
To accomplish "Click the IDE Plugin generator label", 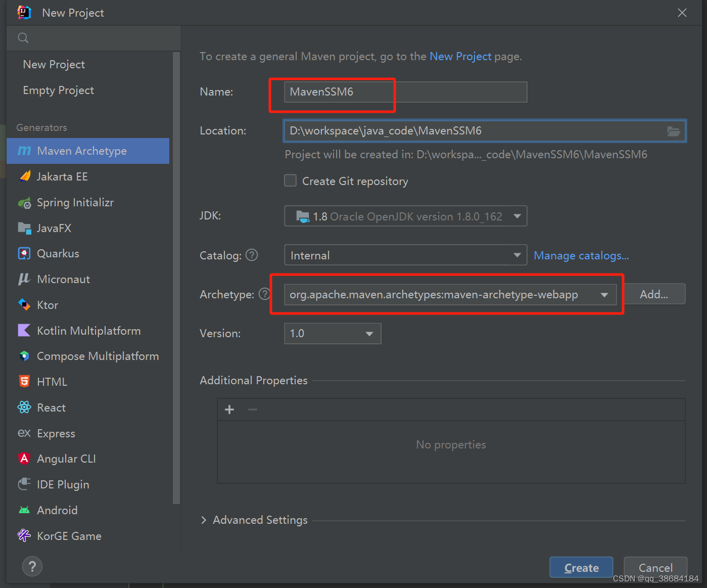I will pos(63,484).
